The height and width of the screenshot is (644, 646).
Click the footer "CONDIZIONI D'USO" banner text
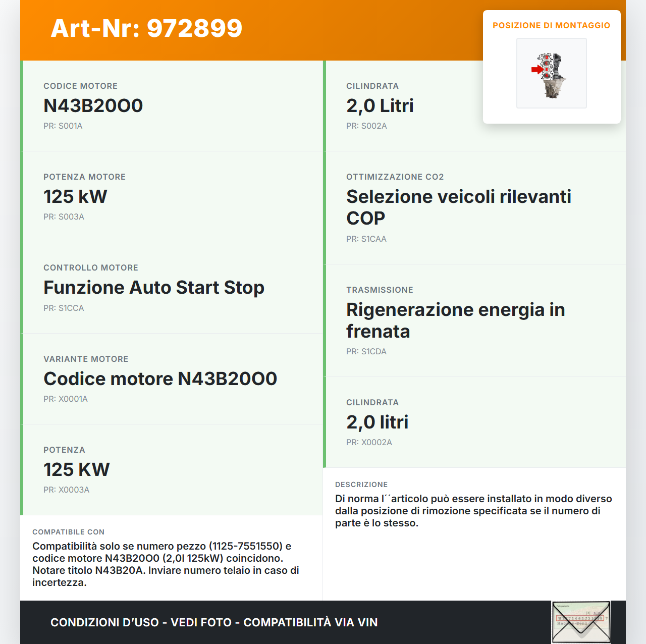coord(214,622)
